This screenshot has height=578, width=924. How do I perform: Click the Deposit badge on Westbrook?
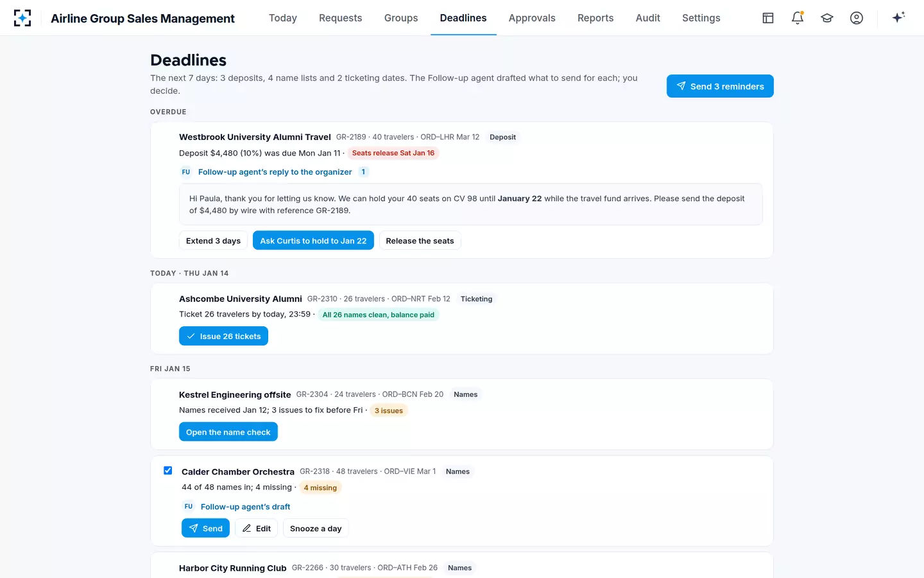[x=502, y=137]
